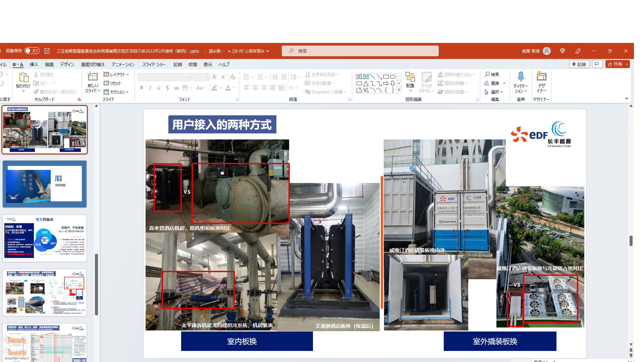Switch to the Insert (挿入) tab
The height and width of the screenshot is (362, 644).
34,64
